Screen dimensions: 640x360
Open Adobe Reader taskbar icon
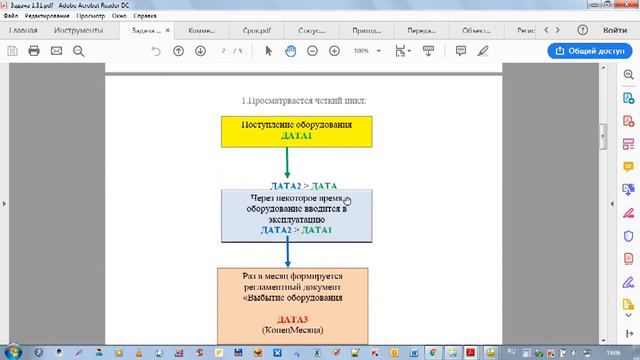(471, 352)
